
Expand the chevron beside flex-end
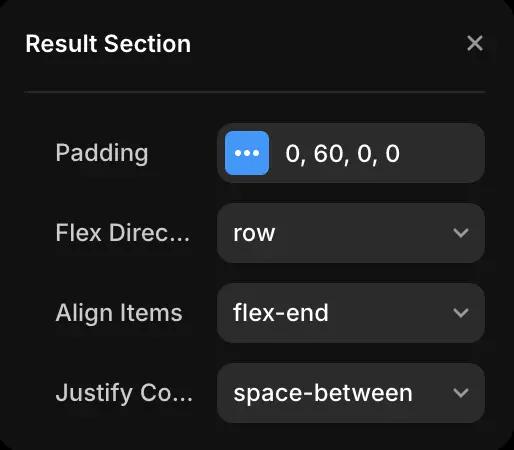(x=461, y=313)
